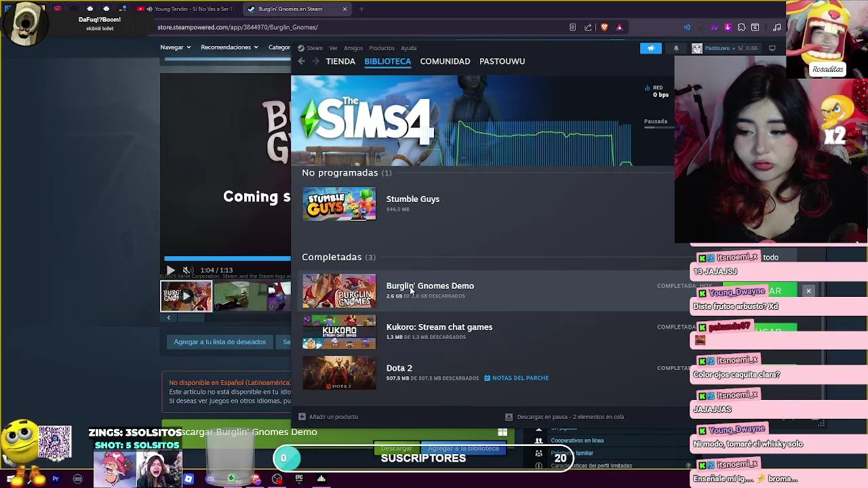Go to the COMUNIDAD tab

[445, 61]
